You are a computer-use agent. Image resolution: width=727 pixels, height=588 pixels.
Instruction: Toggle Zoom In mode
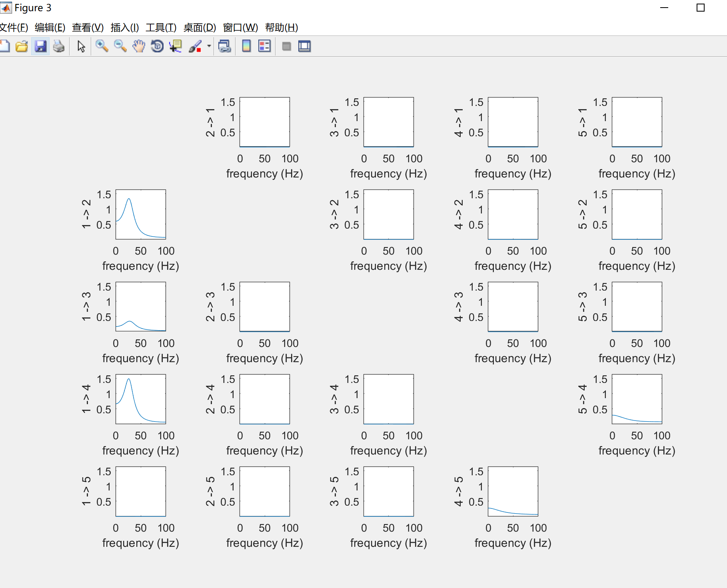click(x=102, y=46)
